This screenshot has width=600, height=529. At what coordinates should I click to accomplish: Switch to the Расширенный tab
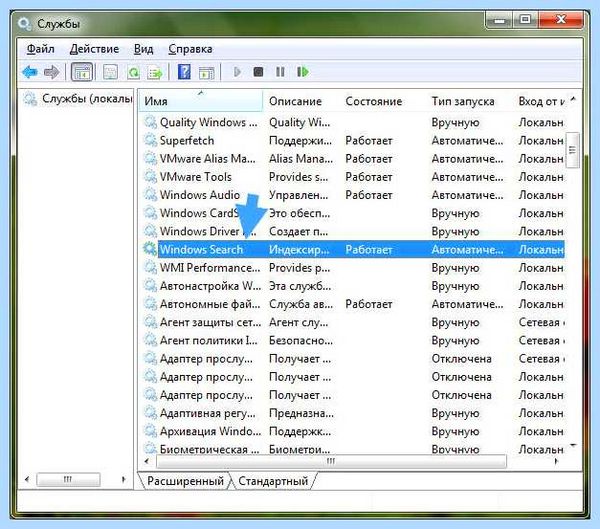click(185, 481)
